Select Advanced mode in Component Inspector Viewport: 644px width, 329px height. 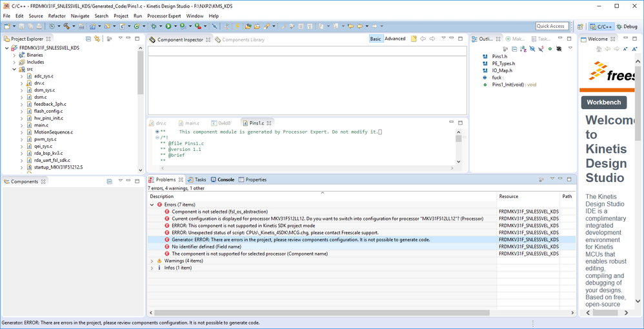[395, 39]
